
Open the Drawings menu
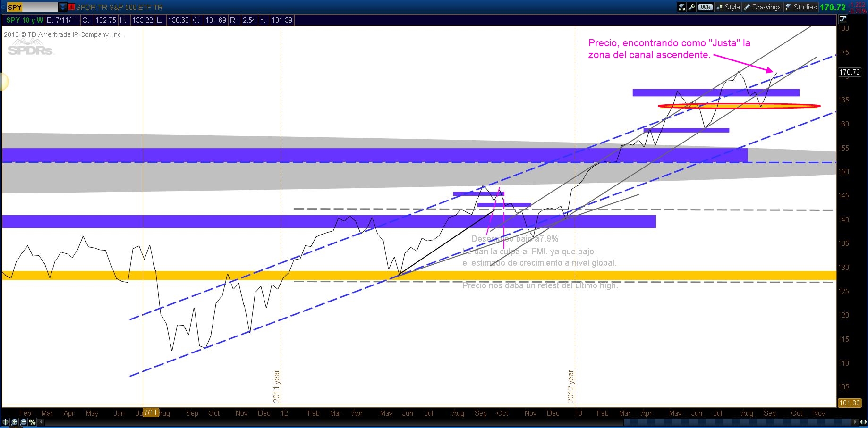(x=762, y=7)
